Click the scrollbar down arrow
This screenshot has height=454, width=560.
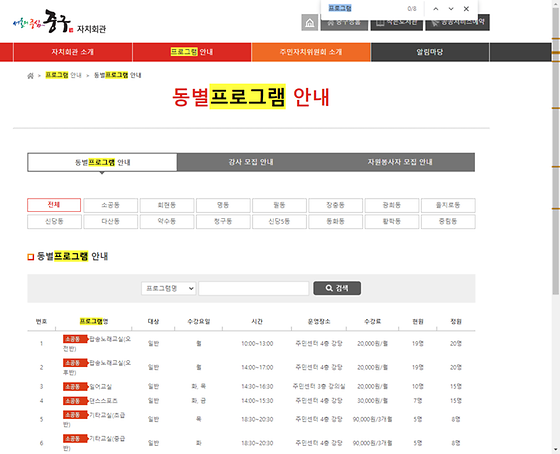[556, 450]
